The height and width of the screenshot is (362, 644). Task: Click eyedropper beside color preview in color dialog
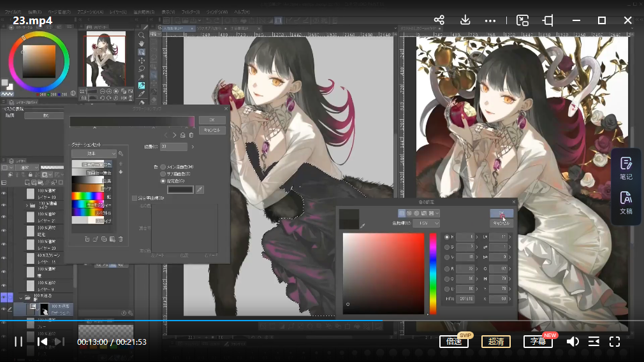pos(362,226)
